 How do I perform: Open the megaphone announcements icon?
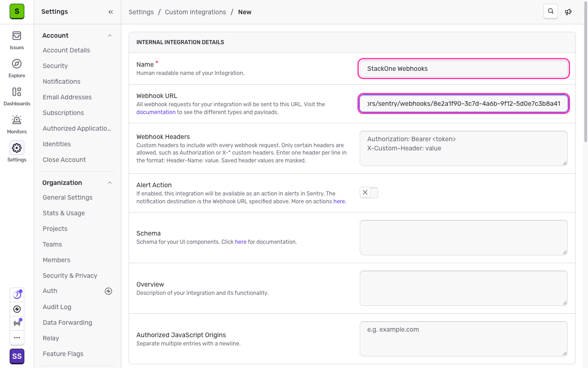568,12
